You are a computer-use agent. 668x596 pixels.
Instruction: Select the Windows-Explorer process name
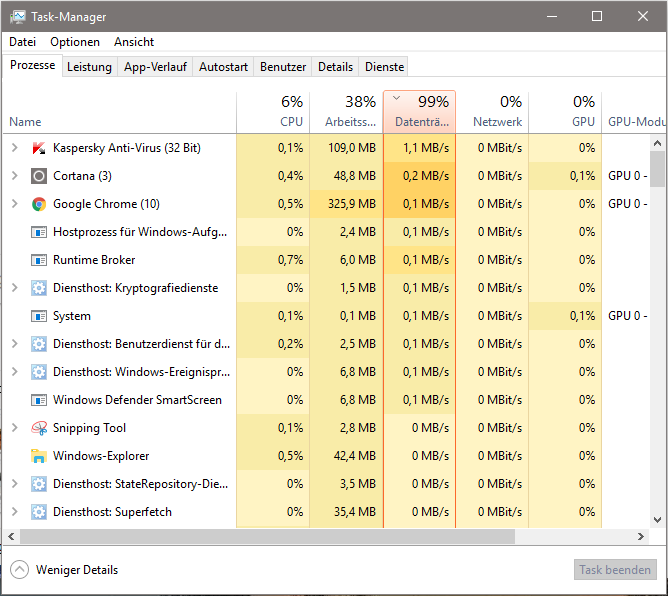tap(101, 456)
